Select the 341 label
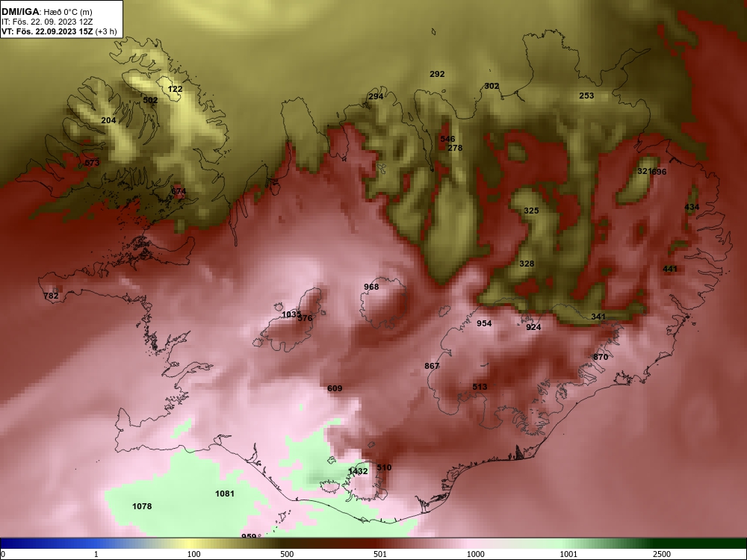Image resolution: width=747 pixels, height=560 pixels. click(598, 317)
